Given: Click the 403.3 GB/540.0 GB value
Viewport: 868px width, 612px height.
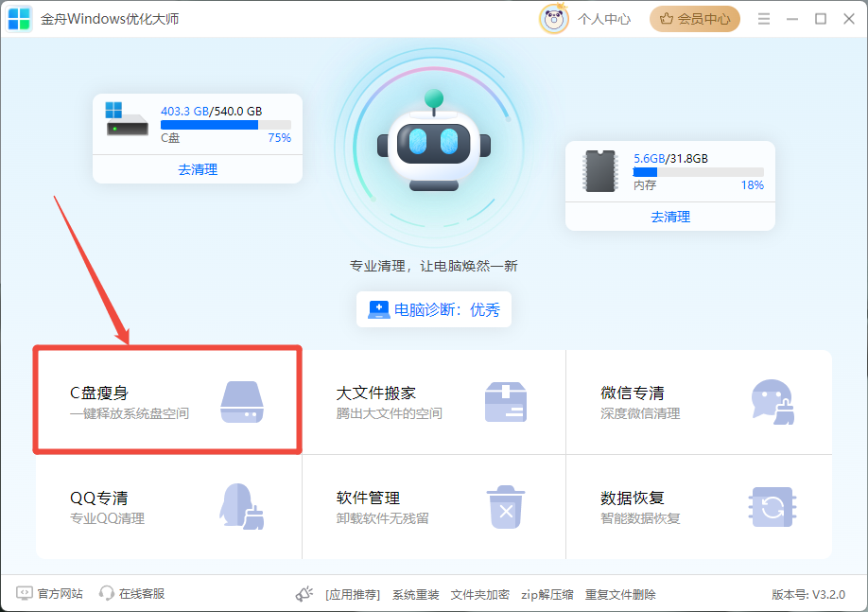Looking at the screenshot, I should [212, 111].
